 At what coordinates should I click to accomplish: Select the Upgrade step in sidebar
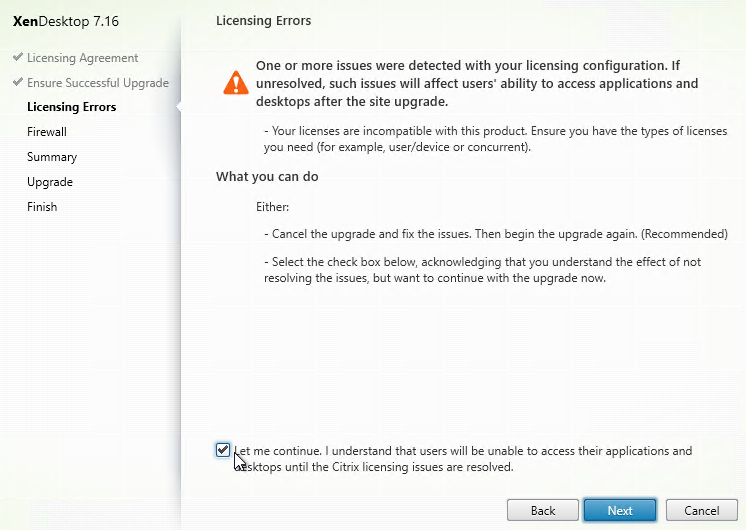(50, 182)
